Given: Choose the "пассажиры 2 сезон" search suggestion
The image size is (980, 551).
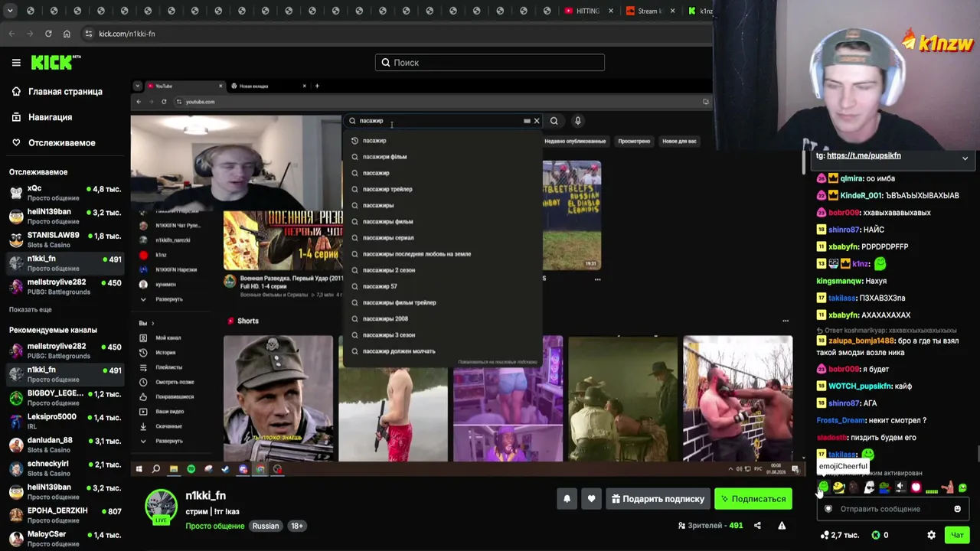Looking at the screenshot, I should [389, 270].
